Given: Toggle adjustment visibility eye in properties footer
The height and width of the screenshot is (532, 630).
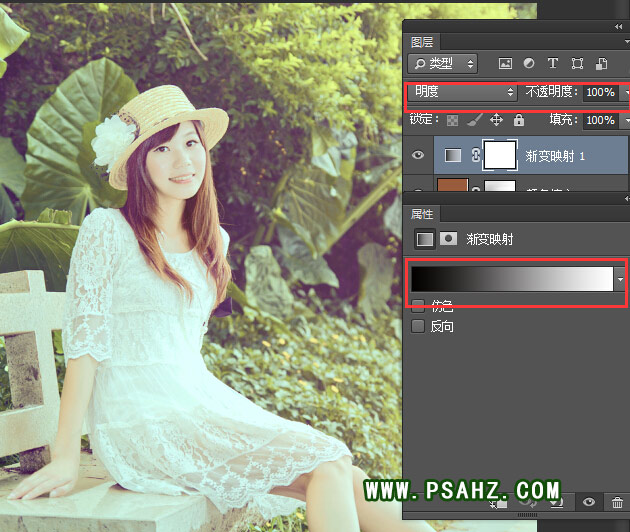Looking at the screenshot, I should [590, 503].
